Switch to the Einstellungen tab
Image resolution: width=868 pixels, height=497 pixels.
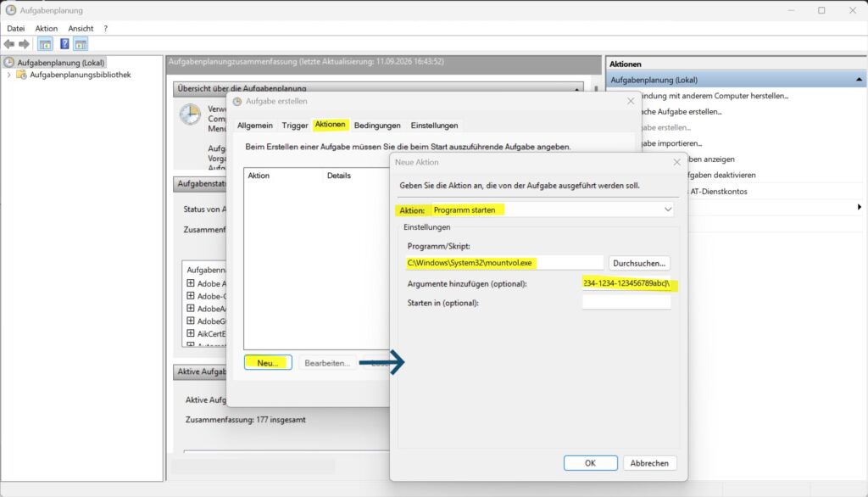pyautogui.click(x=434, y=126)
